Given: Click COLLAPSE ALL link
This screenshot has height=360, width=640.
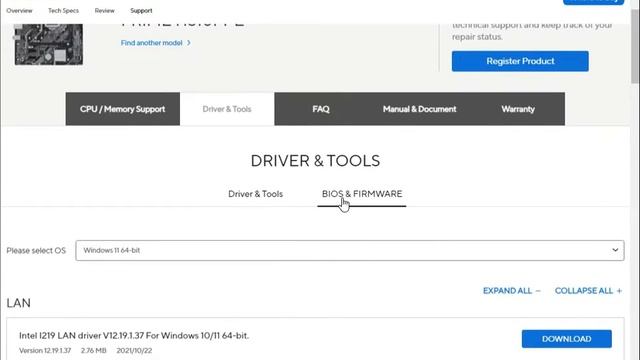Looking at the screenshot, I should point(588,291).
